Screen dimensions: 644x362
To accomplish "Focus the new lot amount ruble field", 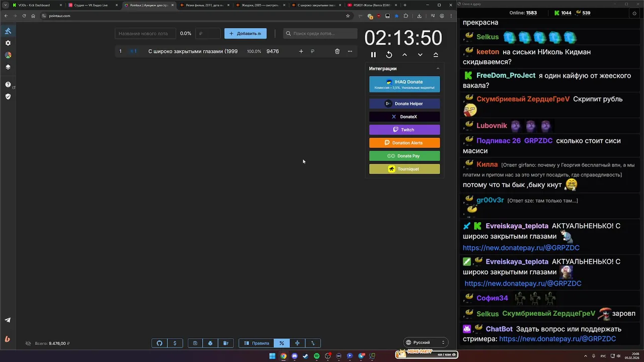I will [208, 33].
